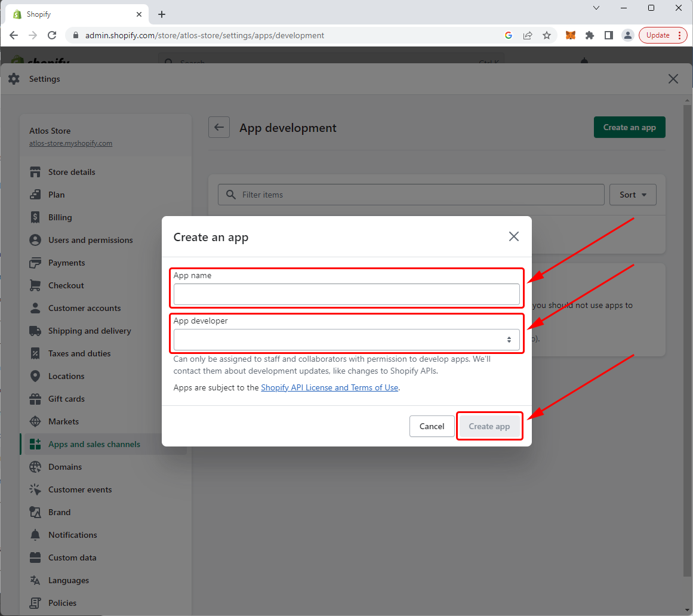Open the browser Extensions puzzle icon
This screenshot has height=616, width=693.
590,35
